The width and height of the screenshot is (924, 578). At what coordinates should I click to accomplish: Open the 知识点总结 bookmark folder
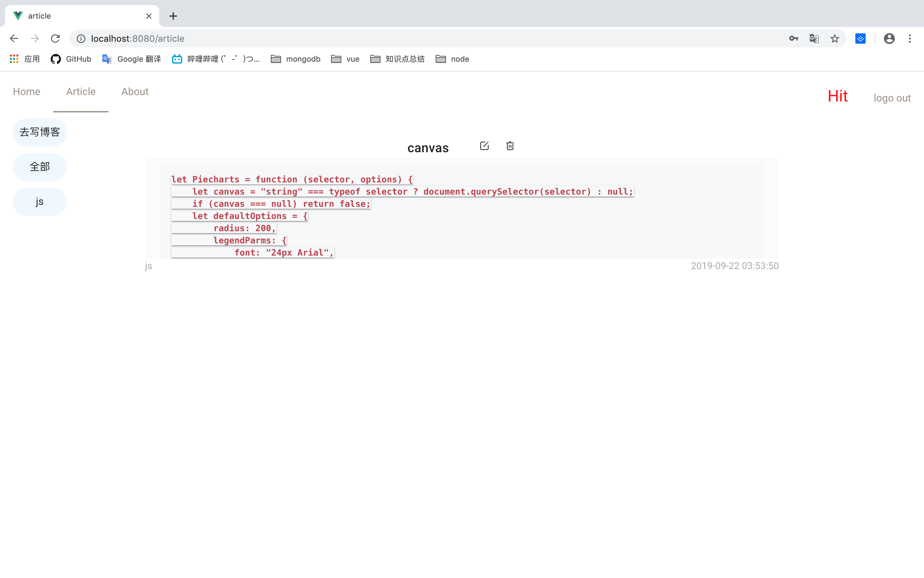tap(398, 59)
